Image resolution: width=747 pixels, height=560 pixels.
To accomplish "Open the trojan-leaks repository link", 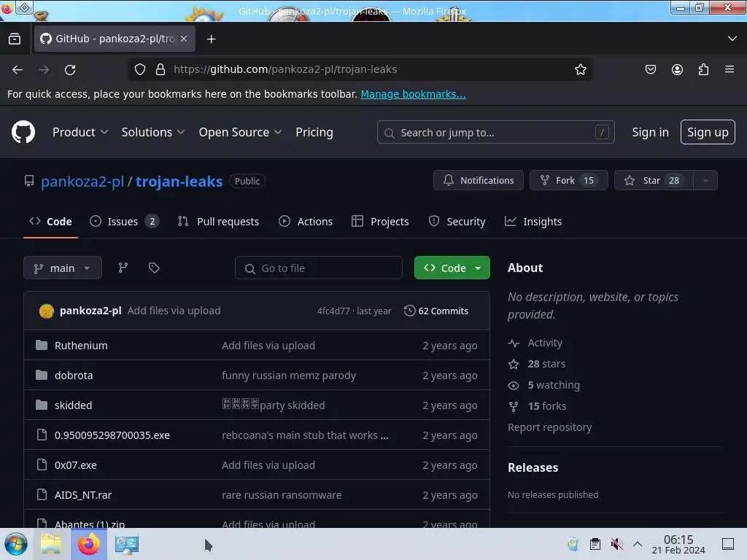I will [x=179, y=182].
